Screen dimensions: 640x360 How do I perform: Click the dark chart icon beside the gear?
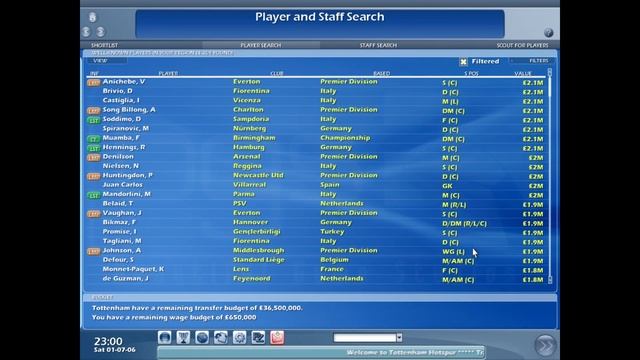click(258, 338)
